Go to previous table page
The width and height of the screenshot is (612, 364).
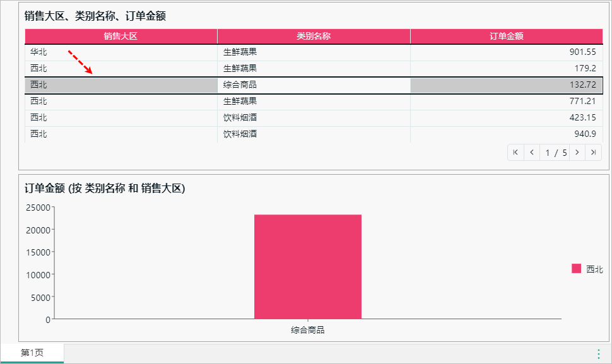pyautogui.click(x=532, y=152)
